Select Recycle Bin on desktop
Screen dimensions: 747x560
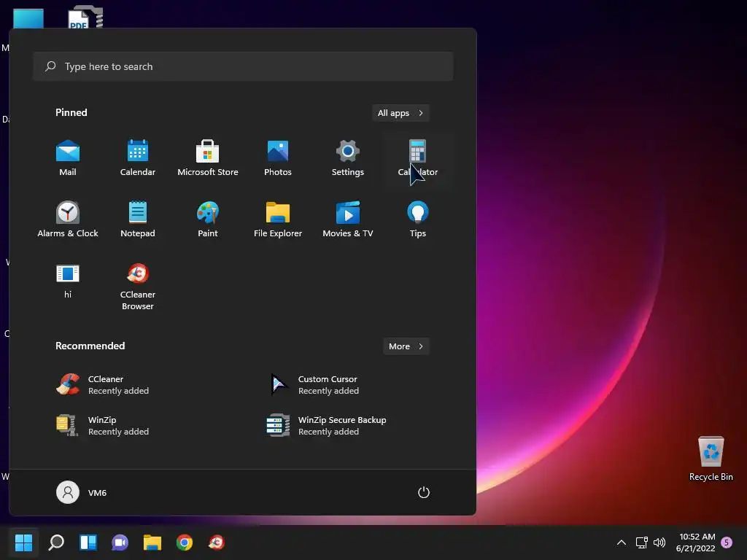click(x=711, y=458)
